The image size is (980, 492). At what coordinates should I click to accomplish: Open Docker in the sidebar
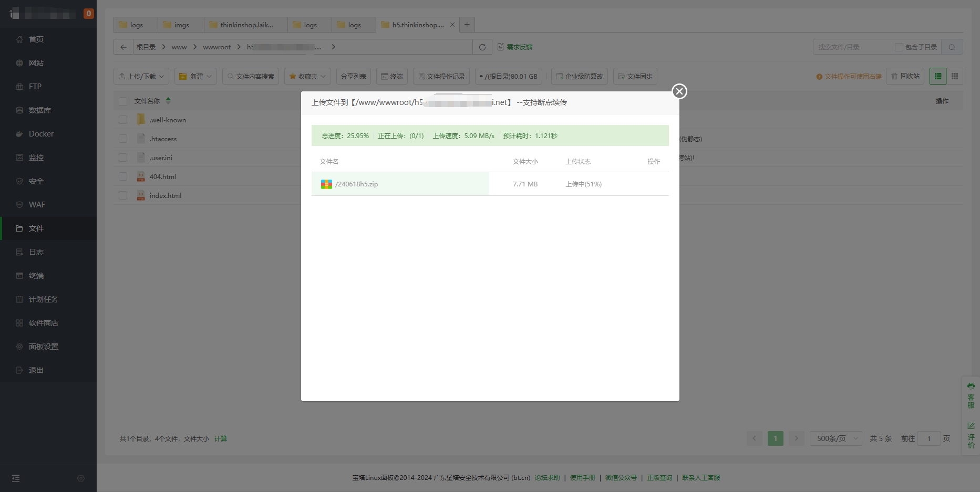[x=41, y=134]
